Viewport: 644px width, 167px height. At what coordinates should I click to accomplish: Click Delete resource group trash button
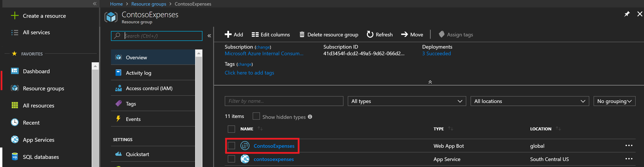(x=329, y=34)
